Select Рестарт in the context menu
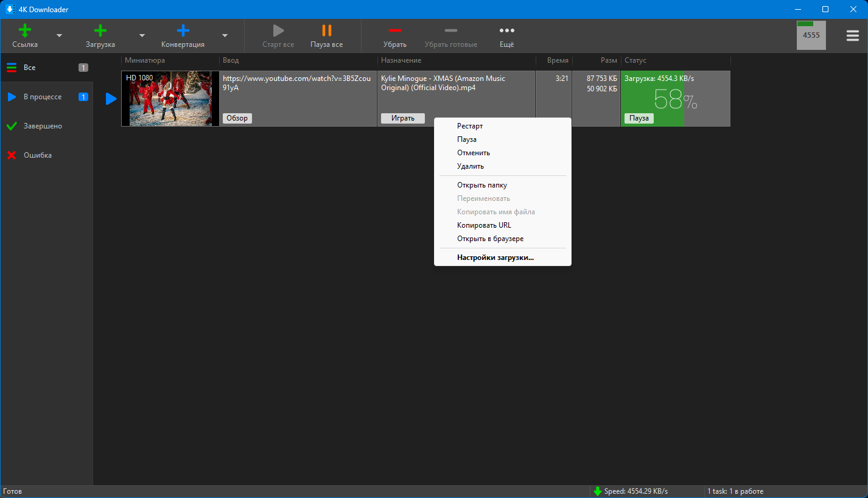Image resolution: width=868 pixels, height=498 pixels. (x=470, y=126)
